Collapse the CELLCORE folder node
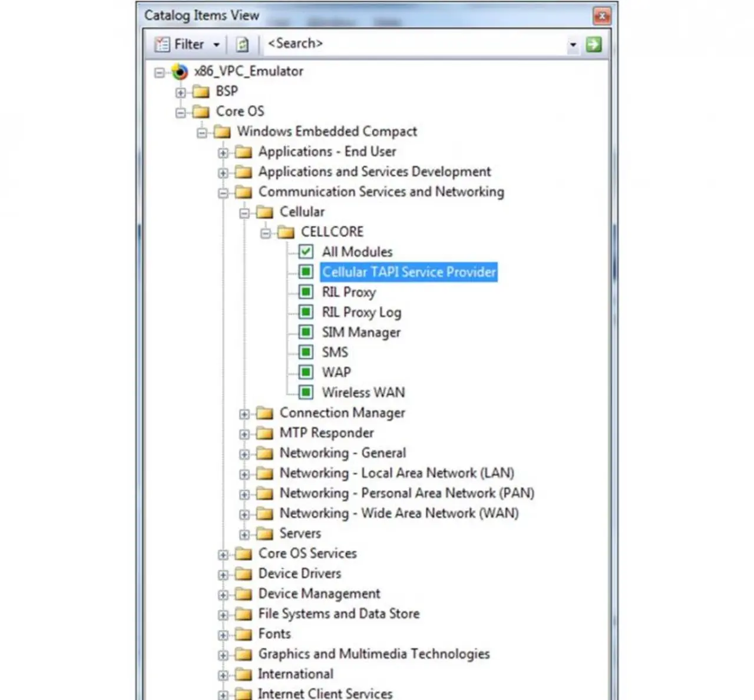Screen dimensions: 754x700 pyautogui.click(x=266, y=233)
